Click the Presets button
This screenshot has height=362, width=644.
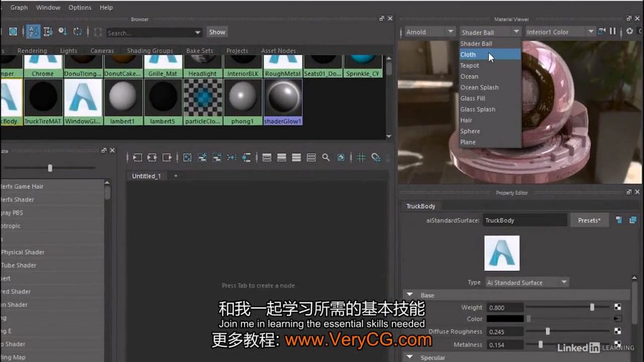[x=589, y=220]
